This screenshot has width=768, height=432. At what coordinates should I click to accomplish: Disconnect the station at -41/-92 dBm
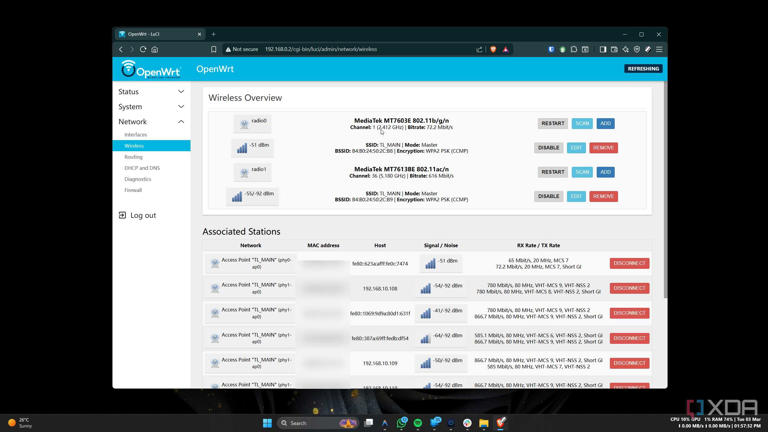point(629,313)
